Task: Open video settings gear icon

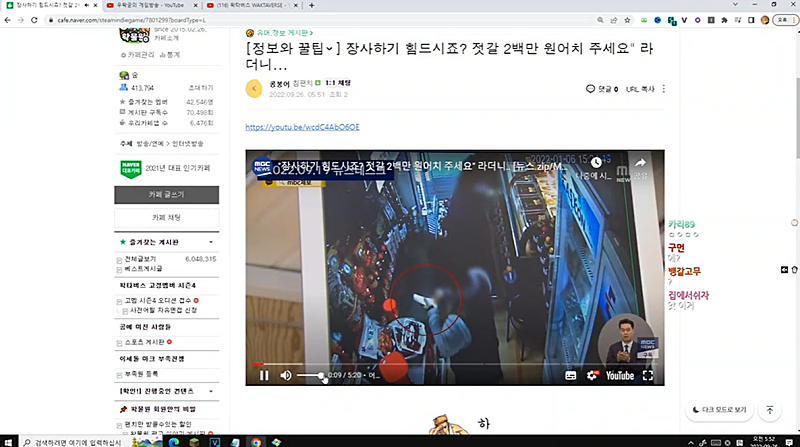Action: click(x=592, y=376)
